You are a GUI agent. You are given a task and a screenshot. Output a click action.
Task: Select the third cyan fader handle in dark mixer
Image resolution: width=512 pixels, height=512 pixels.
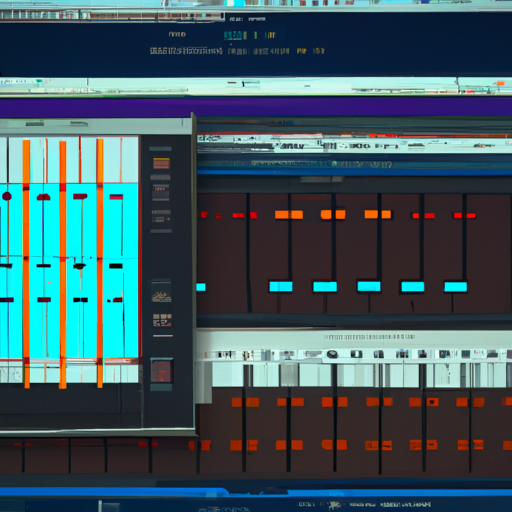coord(369,286)
